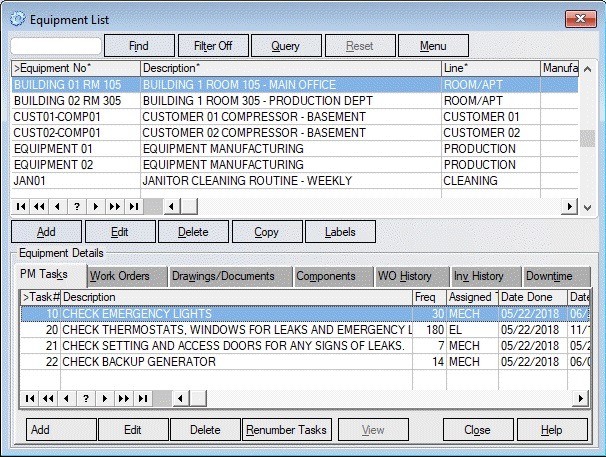Open Help with the Help button
Image resolution: width=606 pixels, height=457 pixels.
(552, 430)
